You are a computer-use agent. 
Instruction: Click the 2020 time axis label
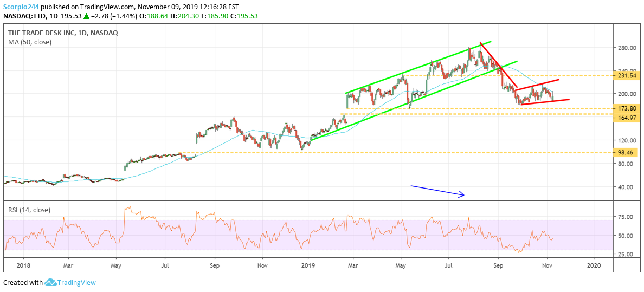pos(594,265)
